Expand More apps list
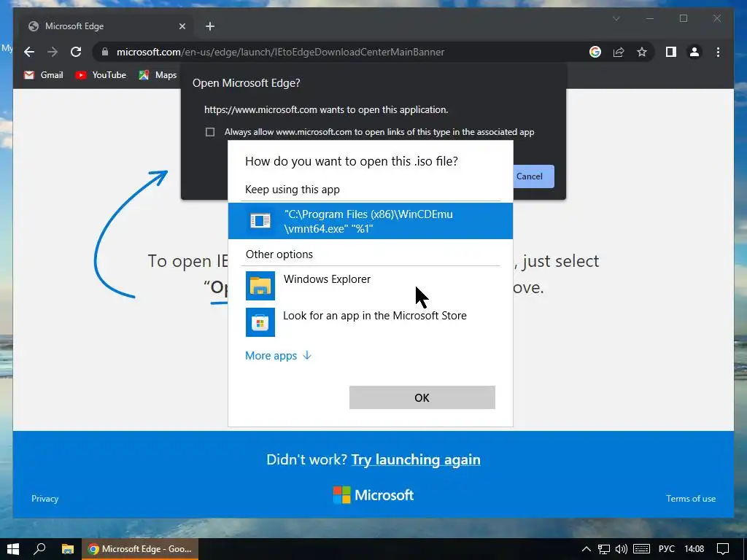Screen dimensions: 747x560 click(278, 356)
